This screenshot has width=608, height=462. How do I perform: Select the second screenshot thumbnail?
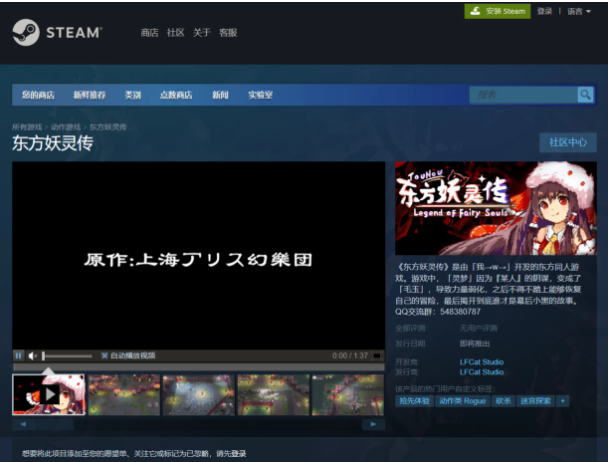124,395
